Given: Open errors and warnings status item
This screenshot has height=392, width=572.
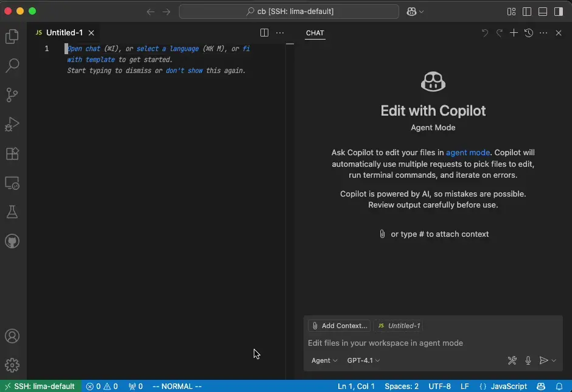Looking at the screenshot, I should [102, 386].
